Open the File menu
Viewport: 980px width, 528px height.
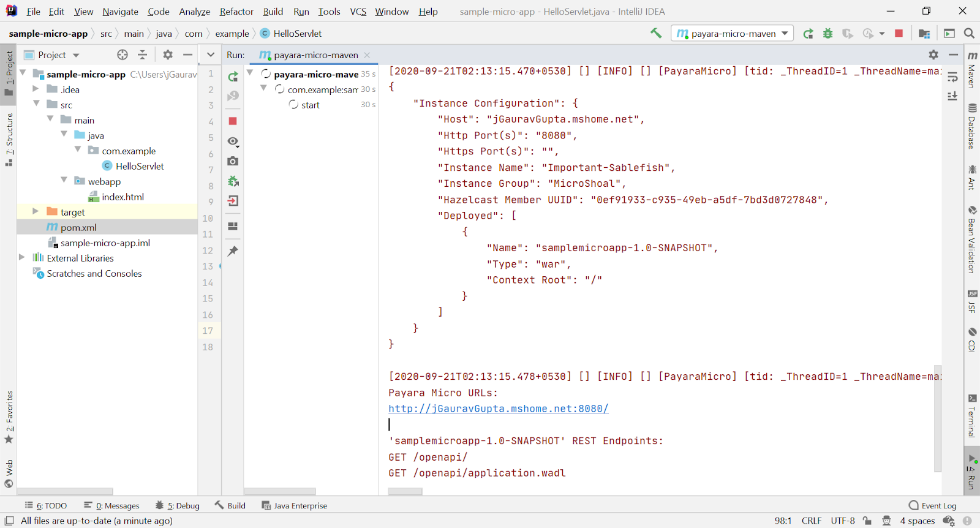[33, 12]
